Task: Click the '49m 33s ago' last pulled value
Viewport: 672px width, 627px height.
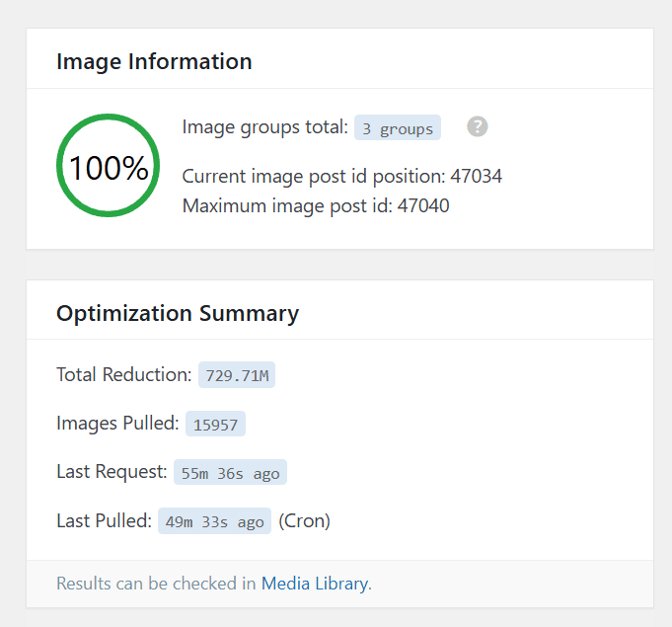Action: click(x=214, y=521)
